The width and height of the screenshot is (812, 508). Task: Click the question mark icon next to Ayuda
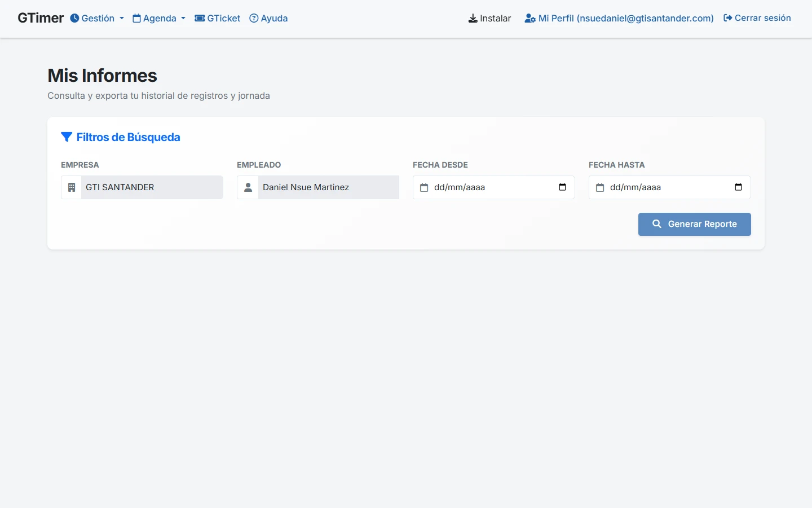pyautogui.click(x=254, y=18)
